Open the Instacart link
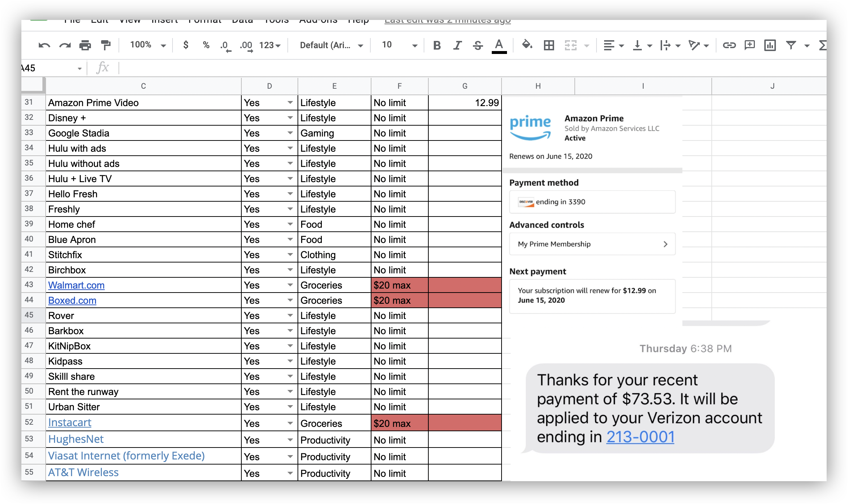This screenshot has width=848, height=504. (x=70, y=423)
